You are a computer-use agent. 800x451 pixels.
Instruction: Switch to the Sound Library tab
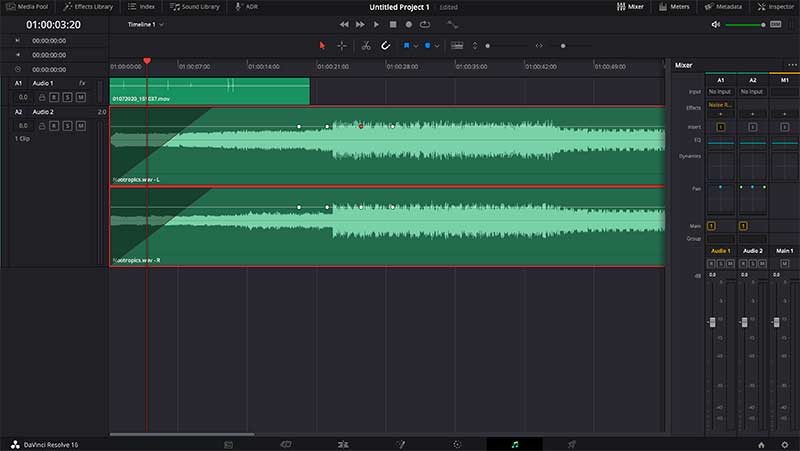coord(194,6)
